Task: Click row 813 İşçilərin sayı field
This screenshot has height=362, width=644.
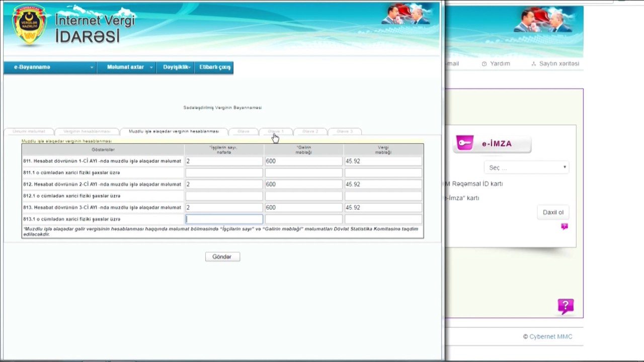Action: coord(224,208)
